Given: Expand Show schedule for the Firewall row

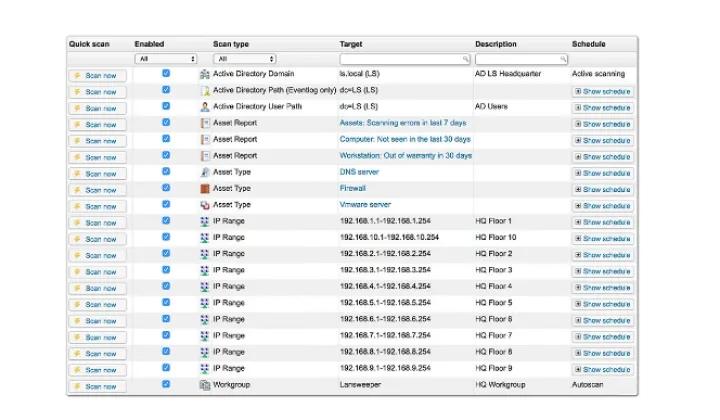Looking at the screenshot, I should (602, 189).
